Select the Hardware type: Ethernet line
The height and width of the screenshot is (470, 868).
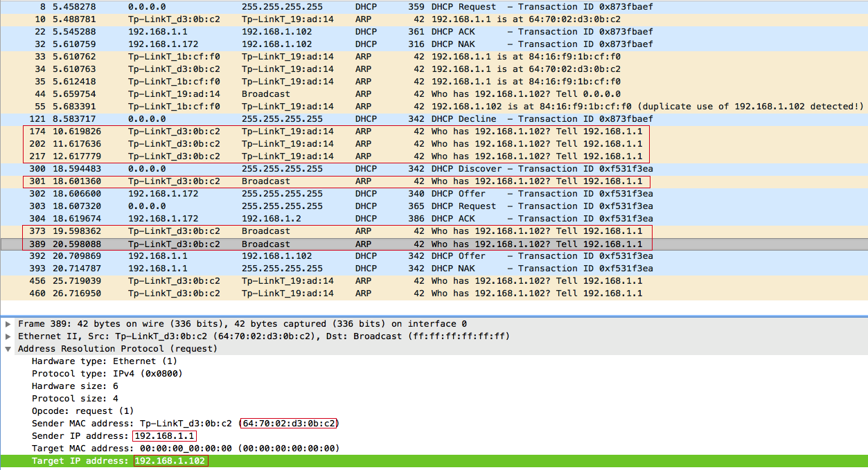(105, 361)
